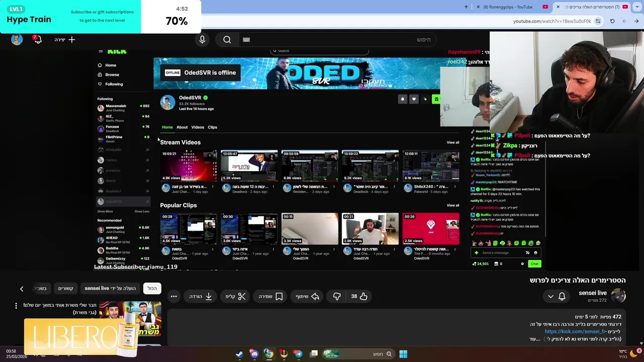
Task: Open the Windows Start menu
Action: pos(403,354)
